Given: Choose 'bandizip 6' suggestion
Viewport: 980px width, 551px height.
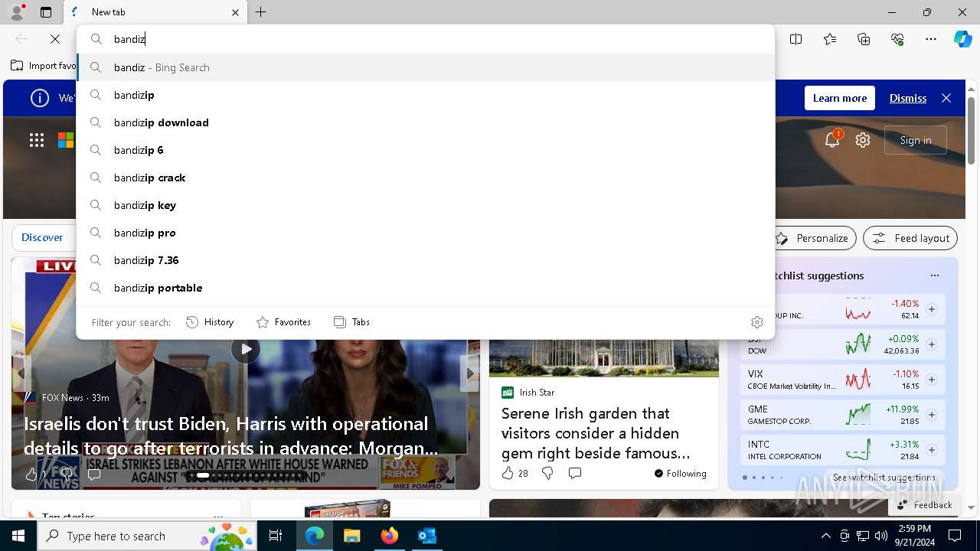Looking at the screenshot, I should pyautogui.click(x=426, y=150).
